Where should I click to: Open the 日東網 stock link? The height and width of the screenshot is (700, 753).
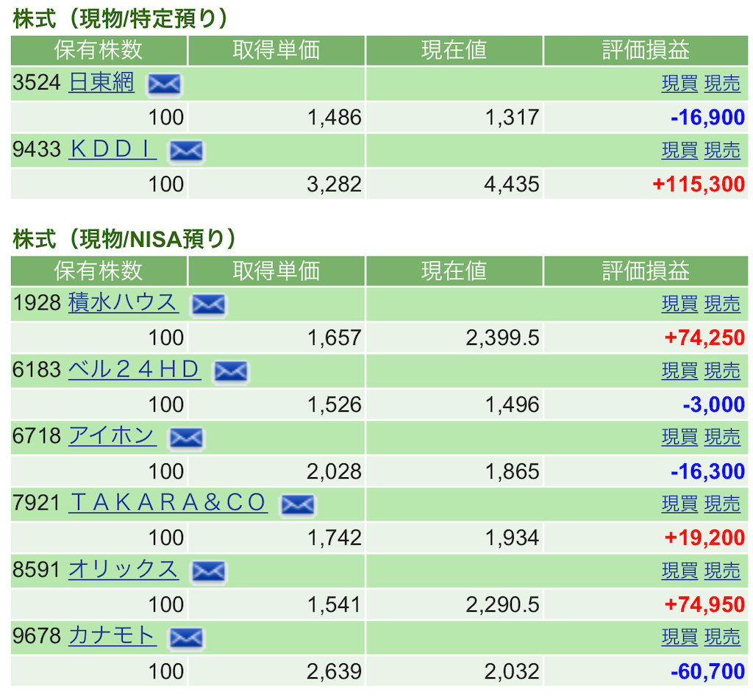click(101, 82)
